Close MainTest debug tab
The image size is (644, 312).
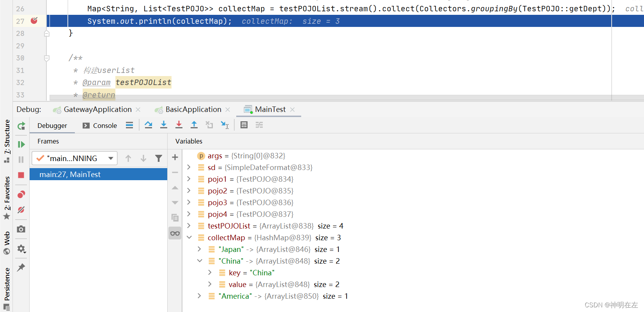tap(292, 110)
